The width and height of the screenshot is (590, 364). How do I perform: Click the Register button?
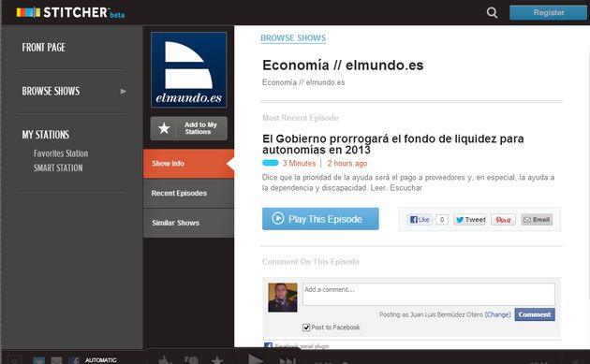548,13
